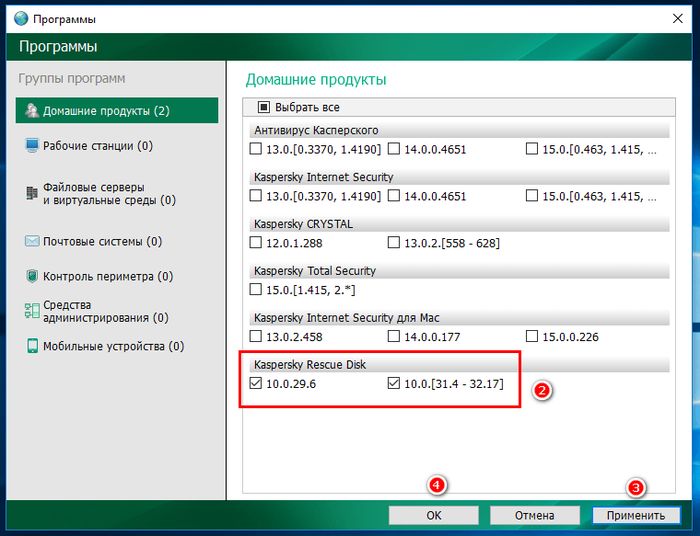Check Internet Security для Mac 13.0.2.458
Viewport: 700px width, 536px height.
tap(255, 336)
